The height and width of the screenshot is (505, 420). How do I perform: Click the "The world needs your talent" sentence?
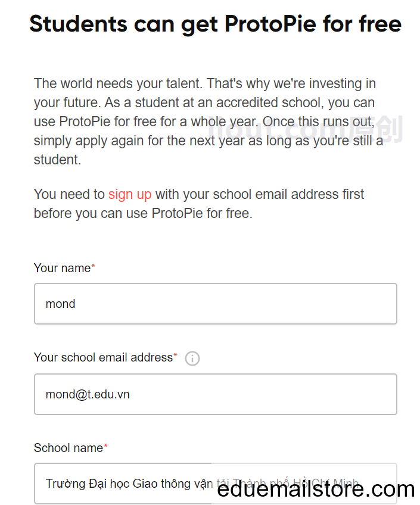118,83
